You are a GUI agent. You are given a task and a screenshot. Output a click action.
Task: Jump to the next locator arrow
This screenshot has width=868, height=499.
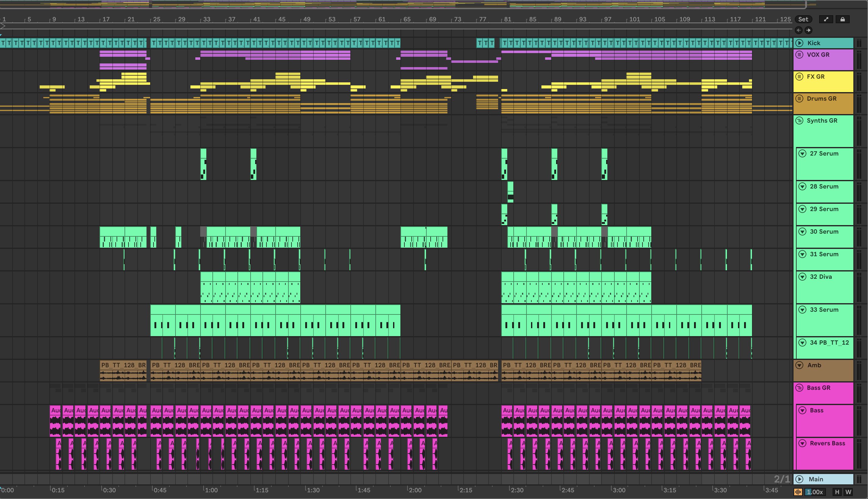(808, 30)
